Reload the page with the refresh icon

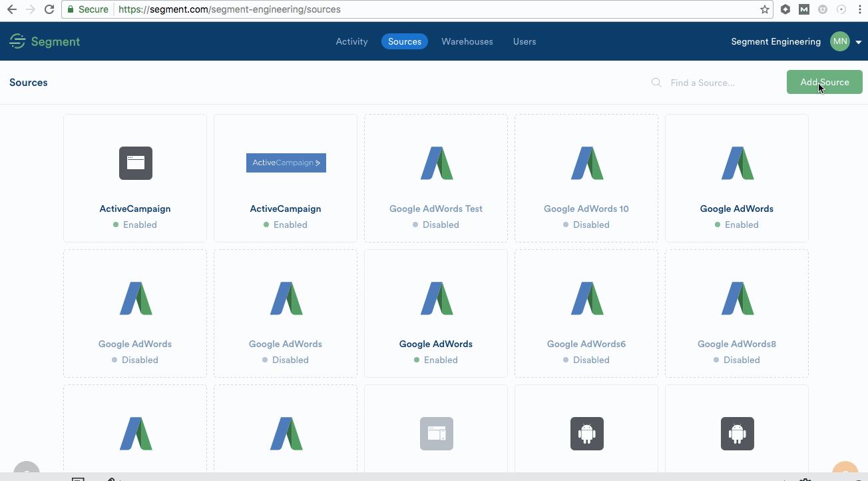49,9
